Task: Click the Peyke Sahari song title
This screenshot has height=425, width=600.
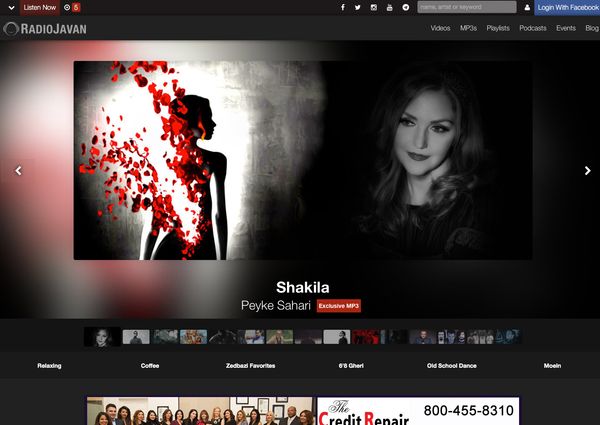Action: click(x=276, y=306)
